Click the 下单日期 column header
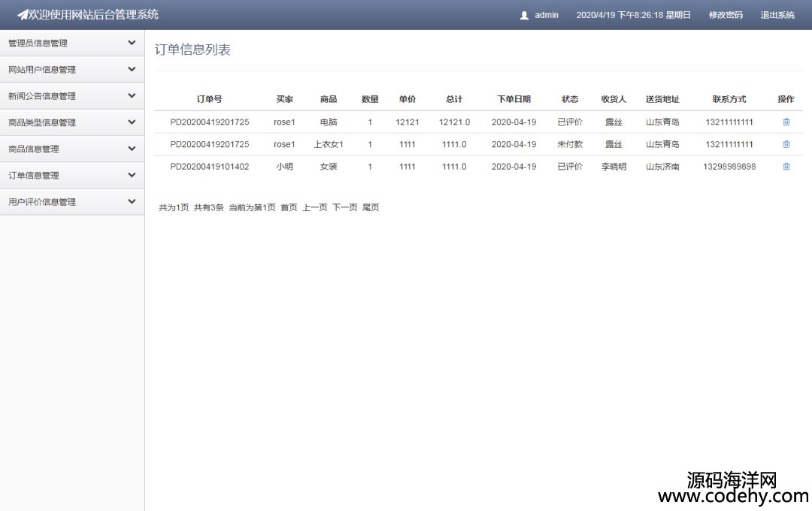 [514, 99]
